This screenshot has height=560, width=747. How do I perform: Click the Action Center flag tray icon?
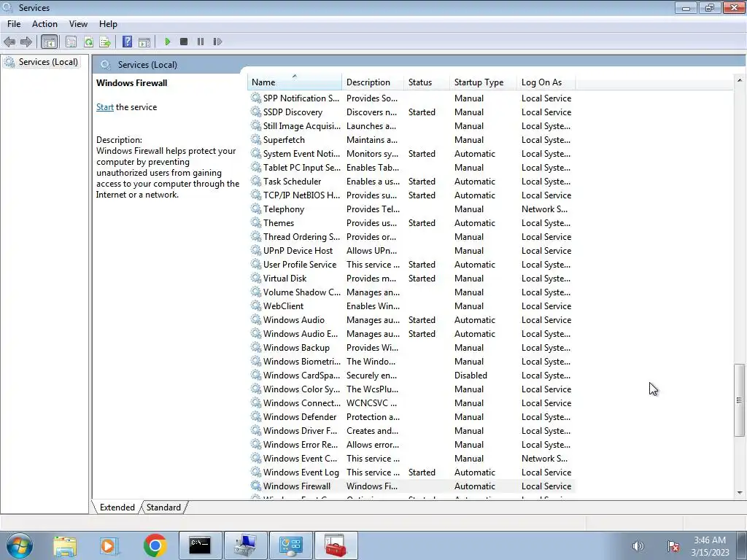(673, 546)
